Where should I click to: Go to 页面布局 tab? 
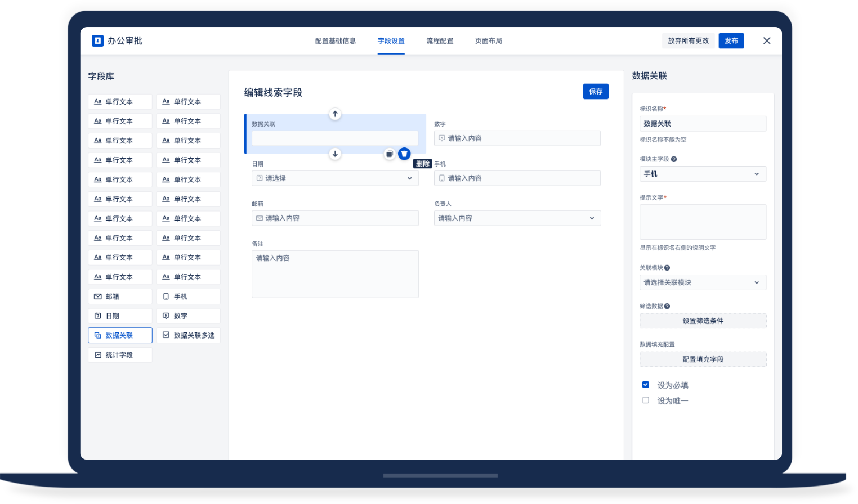pos(488,41)
